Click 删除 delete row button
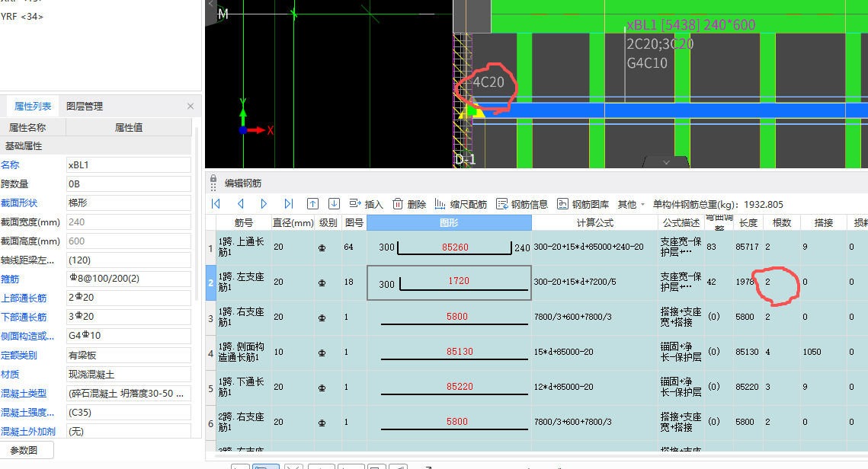Image resolution: width=868 pixels, height=469 pixels. pyautogui.click(x=409, y=204)
